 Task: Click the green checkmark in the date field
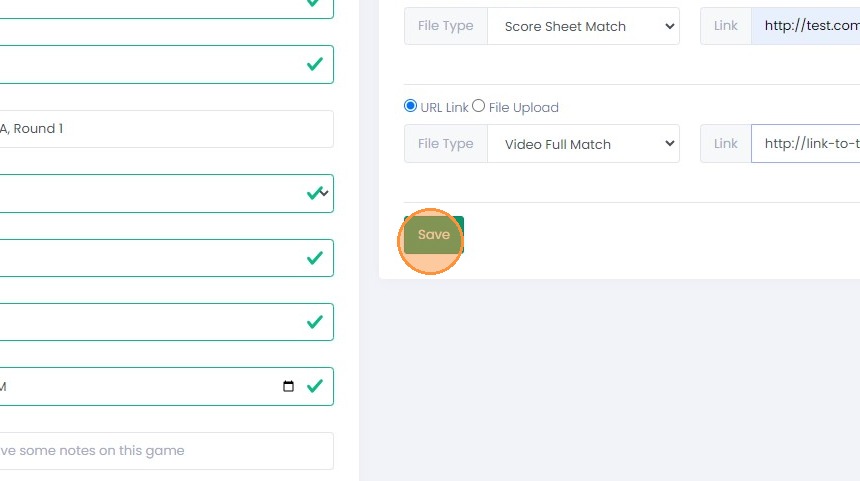[x=315, y=386]
